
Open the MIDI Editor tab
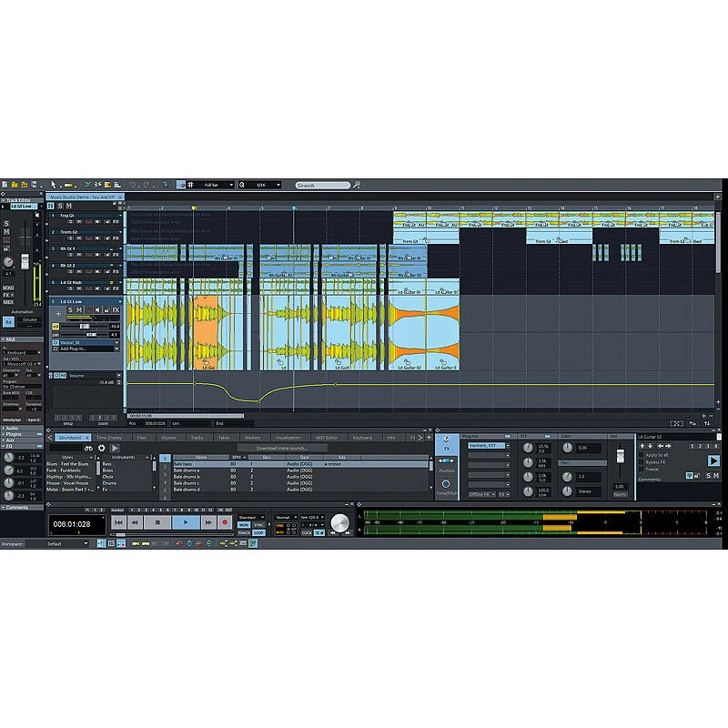tap(329, 437)
